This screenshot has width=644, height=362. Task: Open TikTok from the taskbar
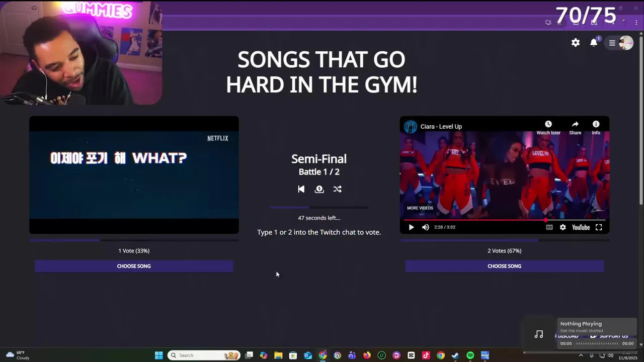point(426,355)
